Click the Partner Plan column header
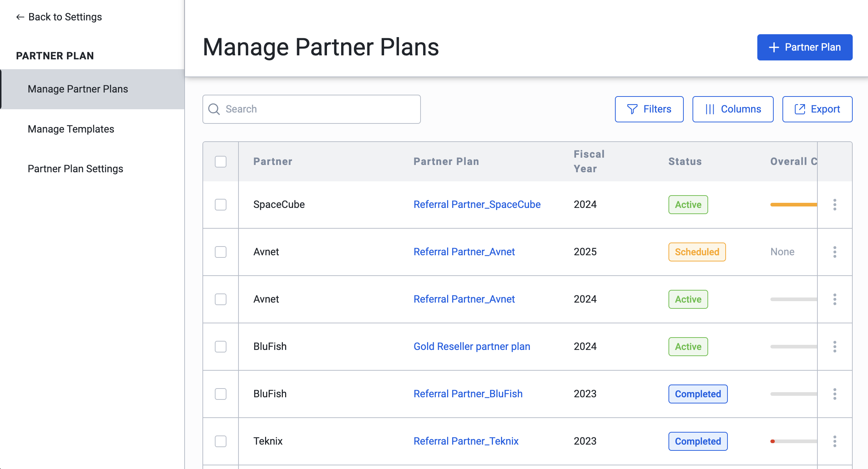The height and width of the screenshot is (469, 868). point(446,162)
